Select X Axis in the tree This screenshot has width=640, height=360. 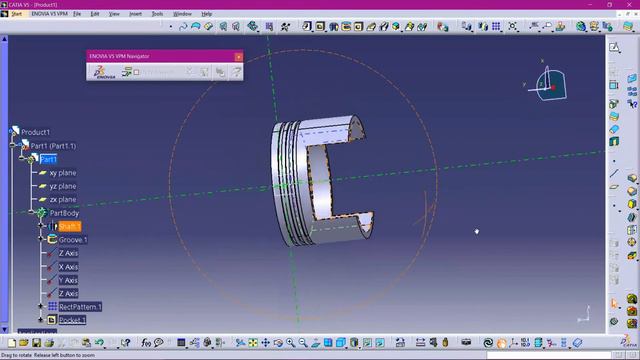[68, 267]
